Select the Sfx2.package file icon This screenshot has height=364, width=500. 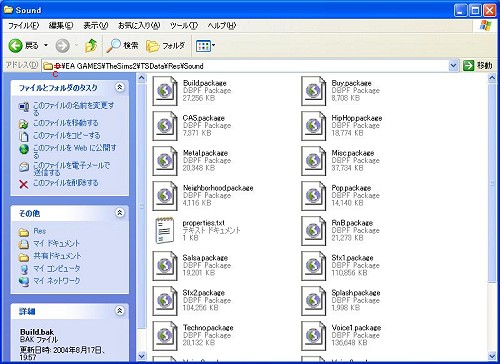(x=165, y=301)
